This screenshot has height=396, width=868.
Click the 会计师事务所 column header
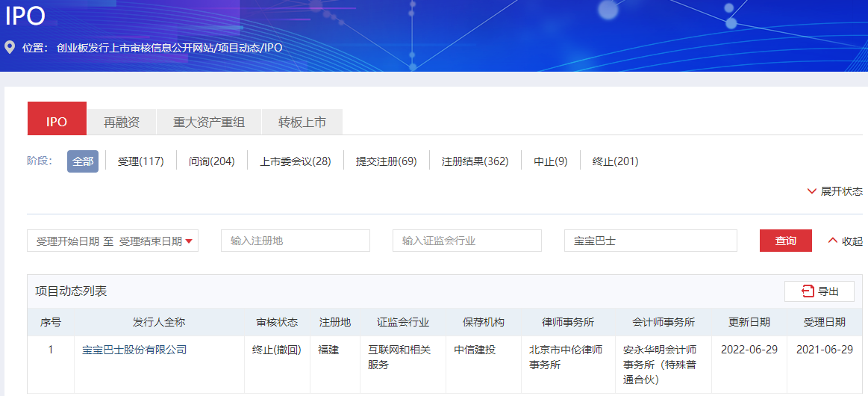664,322
